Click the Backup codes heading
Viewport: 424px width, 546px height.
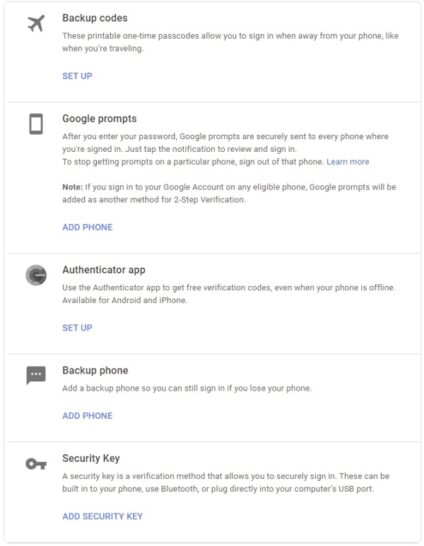[95, 18]
